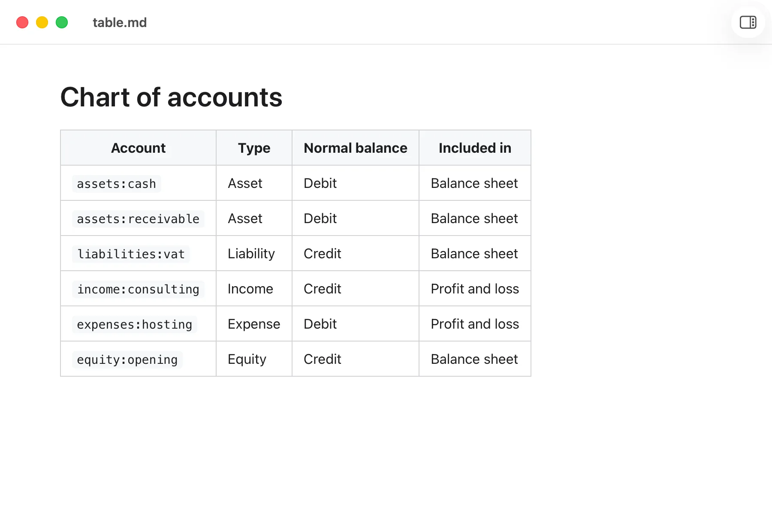The height and width of the screenshot is (532, 772).
Task: Click Balance sheet in liabilities:vat row
Action: click(x=474, y=254)
